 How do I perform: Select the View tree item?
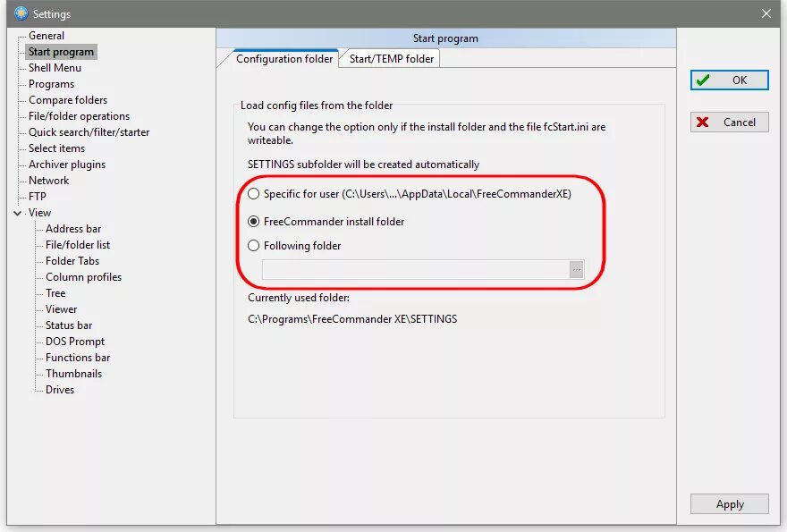(x=39, y=212)
